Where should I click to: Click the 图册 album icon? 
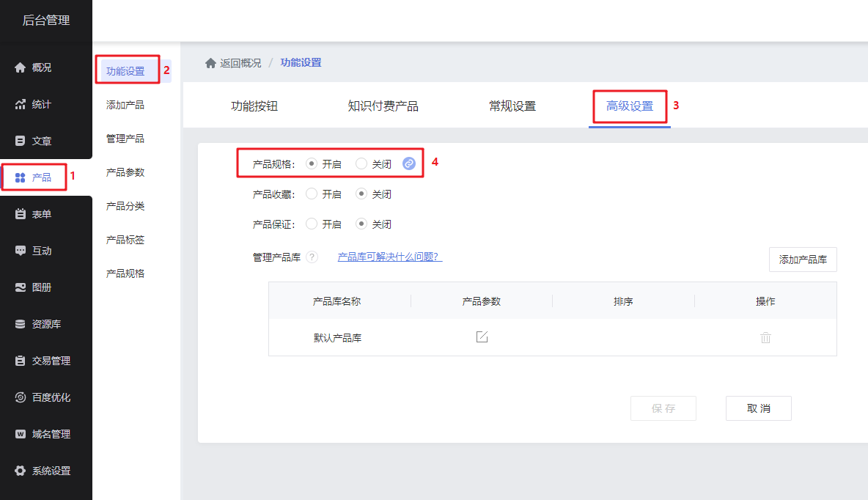(20, 287)
